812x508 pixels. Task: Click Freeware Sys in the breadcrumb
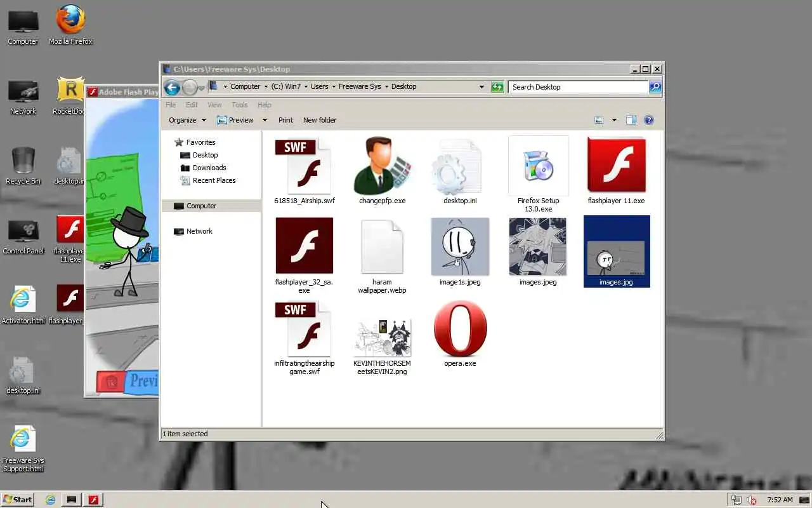[360, 87]
